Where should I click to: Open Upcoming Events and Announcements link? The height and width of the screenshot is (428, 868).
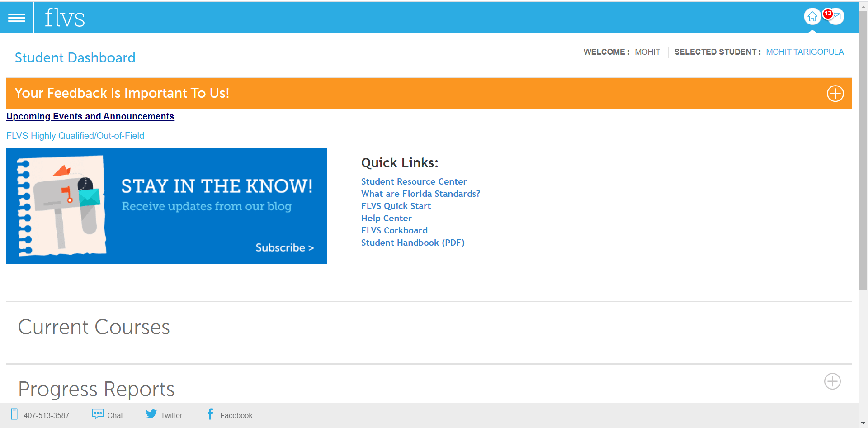(90, 116)
